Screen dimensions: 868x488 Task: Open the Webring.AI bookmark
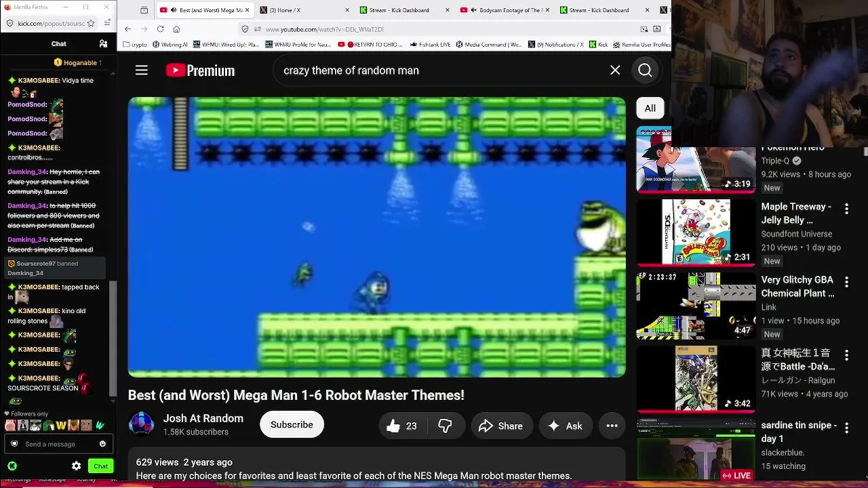pyautogui.click(x=170, y=45)
